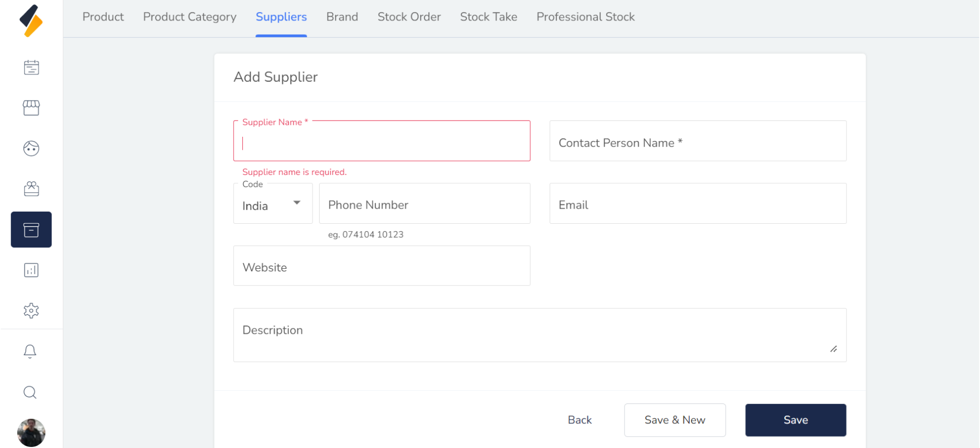Open user profile avatar picture
This screenshot has width=980, height=448.
pos(31,433)
